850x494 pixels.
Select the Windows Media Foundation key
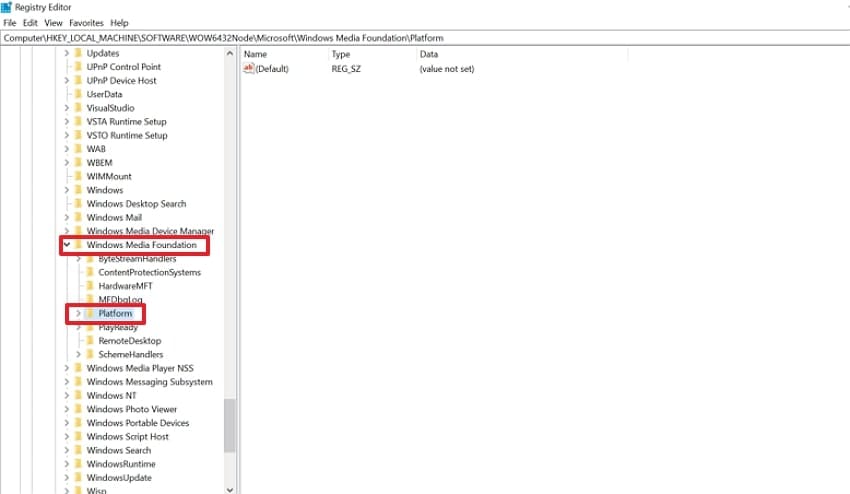141,245
